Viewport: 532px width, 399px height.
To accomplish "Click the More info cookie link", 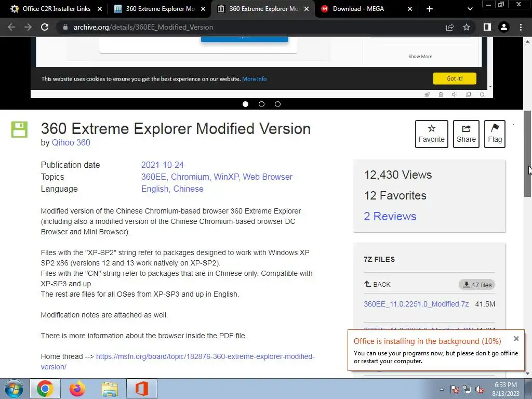I will point(254,79).
